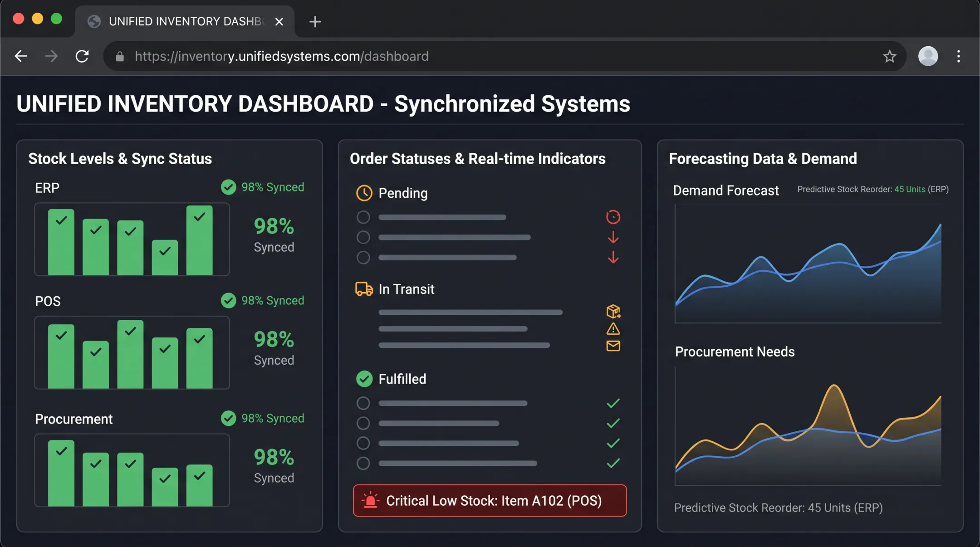
Task: Select the first Pending order radio button
Action: (x=363, y=217)
